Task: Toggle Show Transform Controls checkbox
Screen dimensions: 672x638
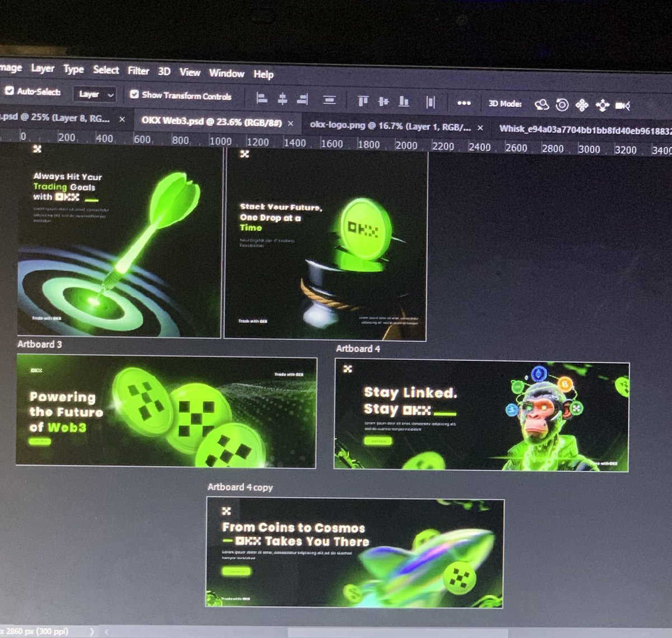Action: (134, 95)
